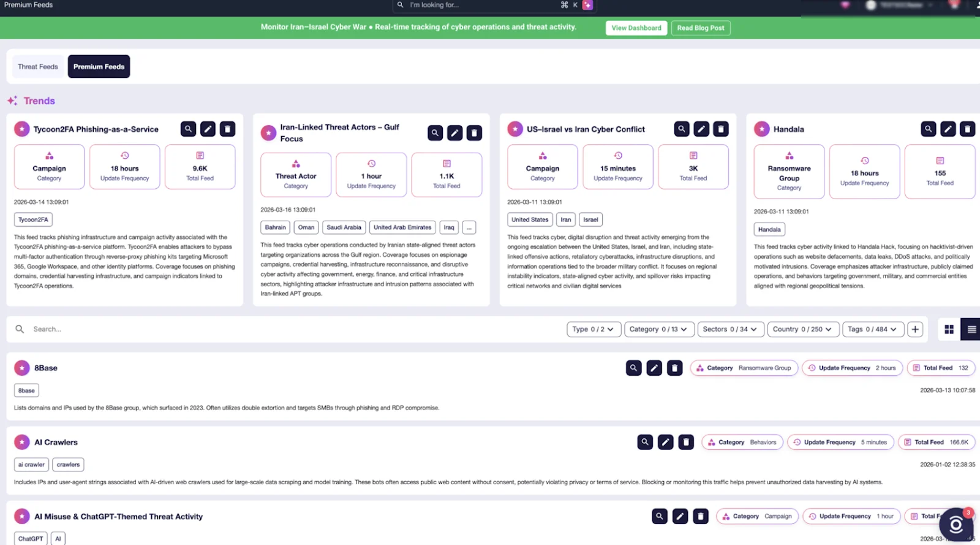
Task: Click the Bahrain country tag
Action: click(x=276, y=227)
